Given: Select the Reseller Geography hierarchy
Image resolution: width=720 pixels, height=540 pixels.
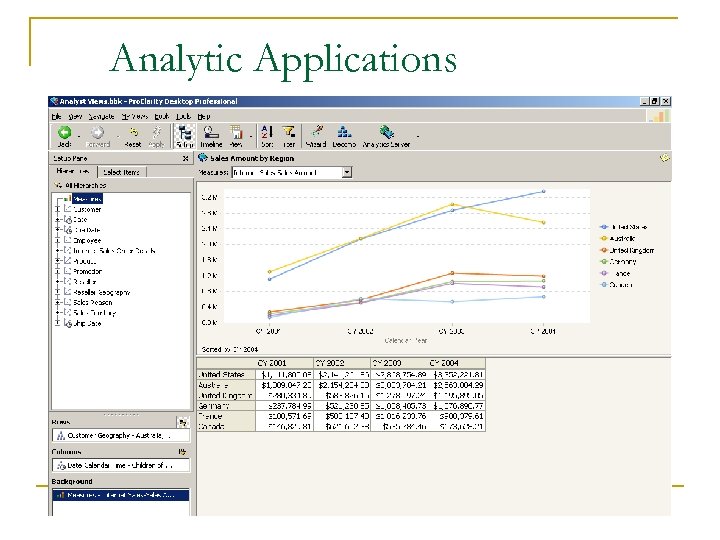Looking at the screenshot, I should 101,292.
